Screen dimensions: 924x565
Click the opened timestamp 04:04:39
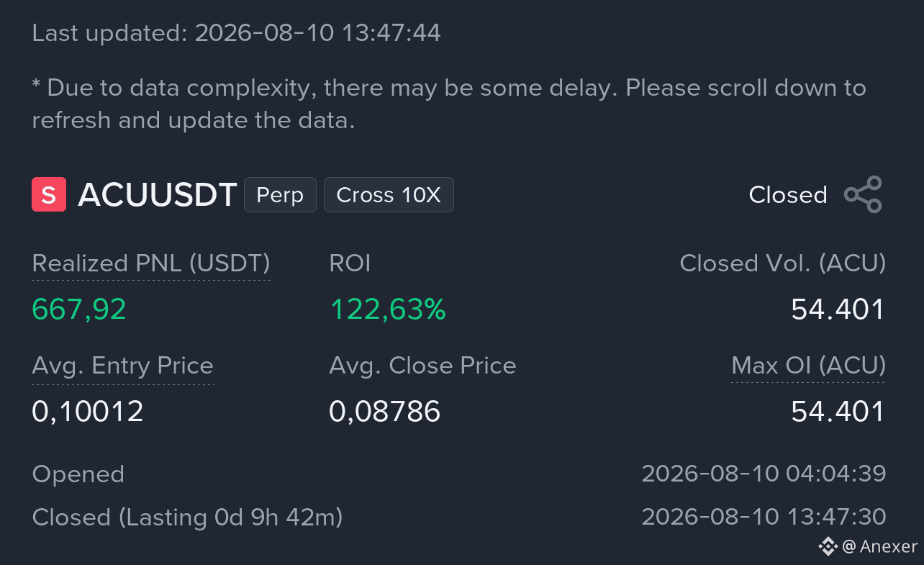[764, 474]
